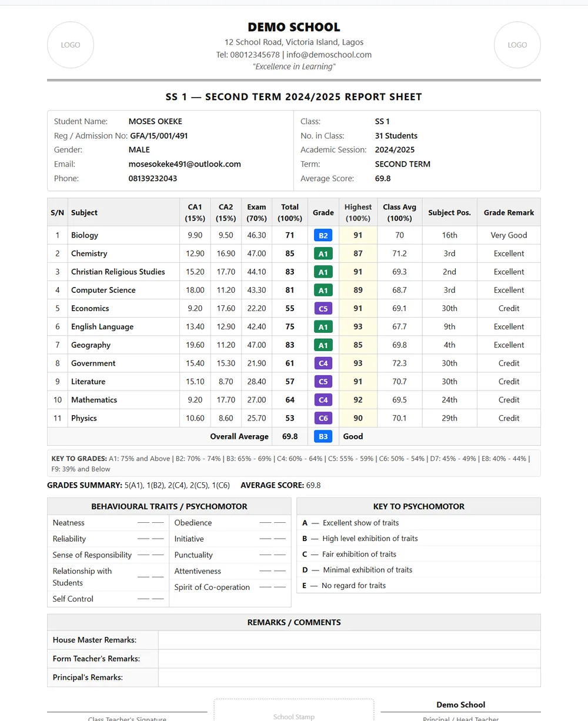
Task: Click the Principal's Remarks field
Action: pos(349,677)
